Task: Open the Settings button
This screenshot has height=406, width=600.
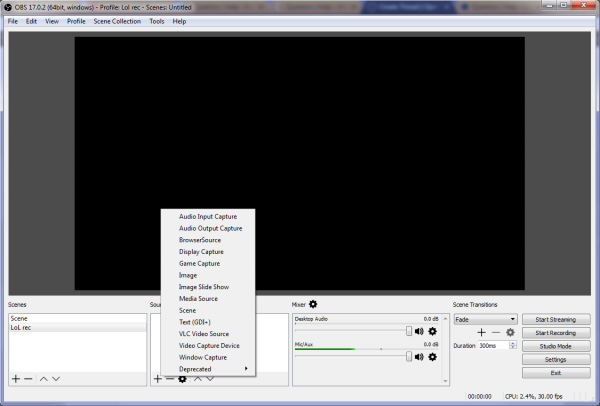Action: click(556, 360)
